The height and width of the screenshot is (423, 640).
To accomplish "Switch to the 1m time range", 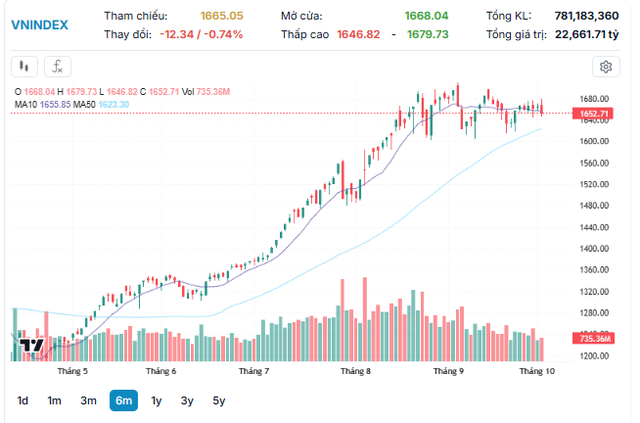I will (54, 400).
